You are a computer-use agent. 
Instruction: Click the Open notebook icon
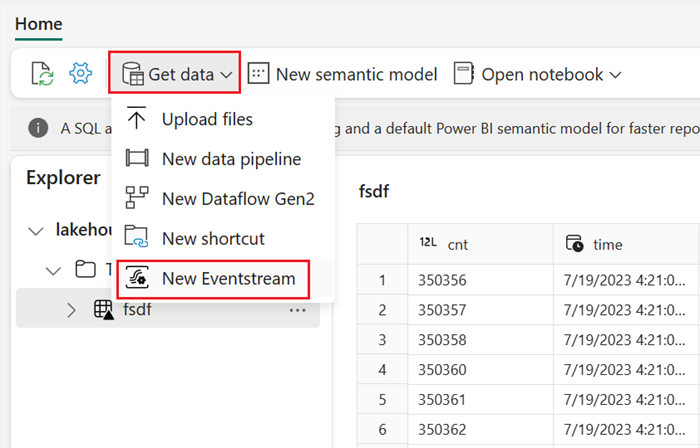click(463, 74)
